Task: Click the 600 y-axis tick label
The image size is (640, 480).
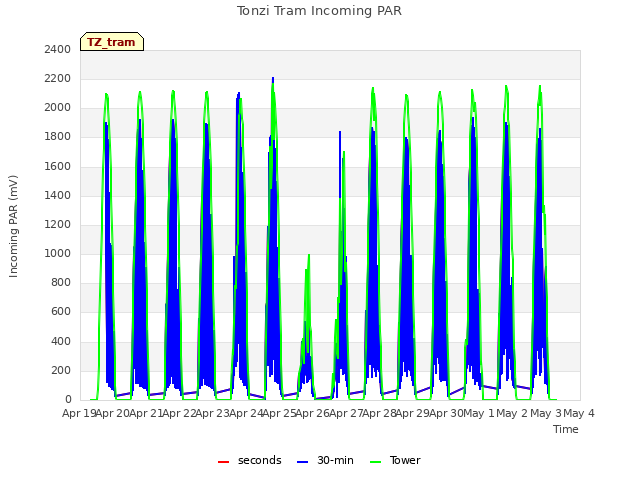Action: click(61, 312)
